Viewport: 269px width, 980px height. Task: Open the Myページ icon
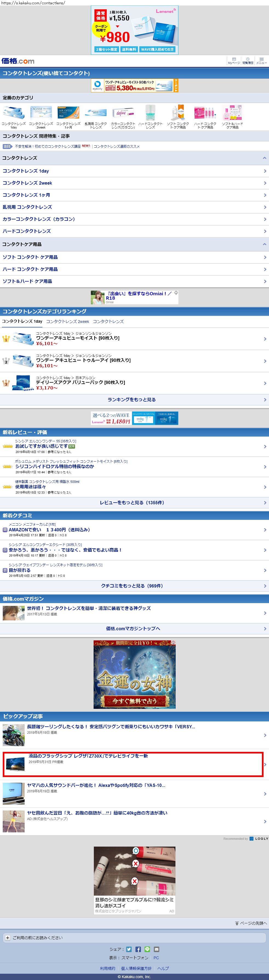[234, 61]
